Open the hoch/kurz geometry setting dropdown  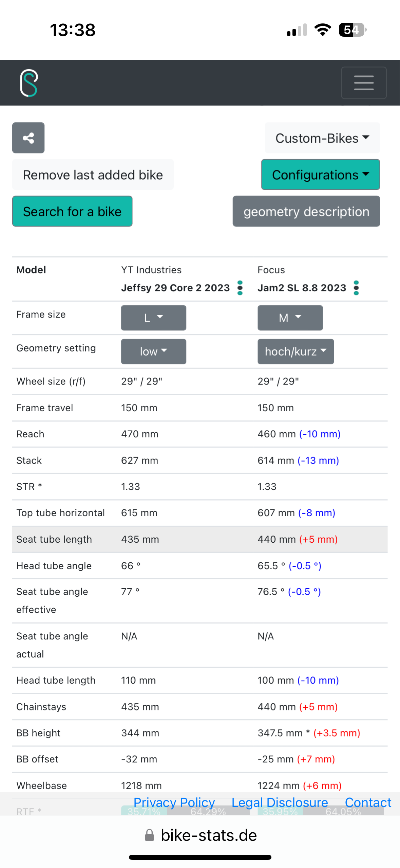[295, 351]
